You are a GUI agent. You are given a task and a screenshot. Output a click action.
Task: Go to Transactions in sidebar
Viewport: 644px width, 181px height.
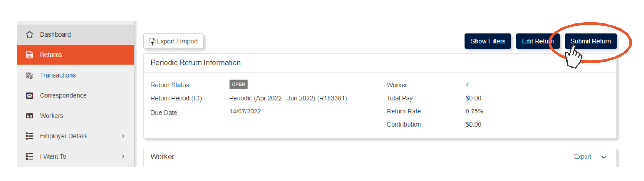point(58,75)
